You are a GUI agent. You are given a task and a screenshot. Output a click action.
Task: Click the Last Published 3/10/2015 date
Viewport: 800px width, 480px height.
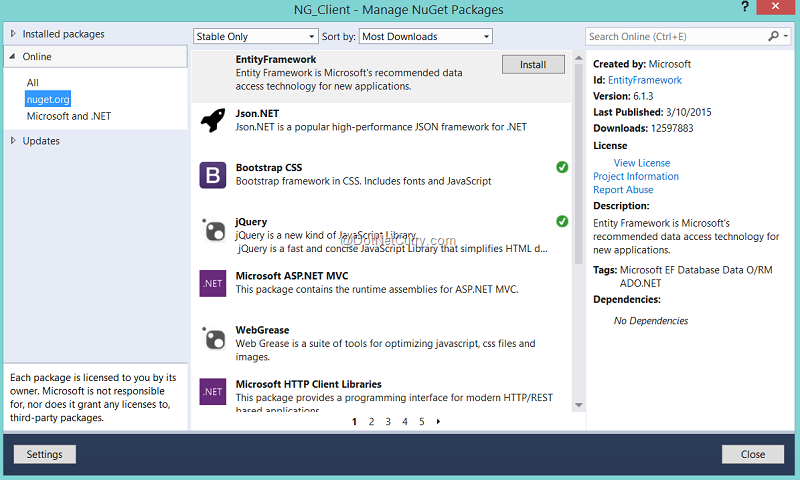[x=688, y=112]
